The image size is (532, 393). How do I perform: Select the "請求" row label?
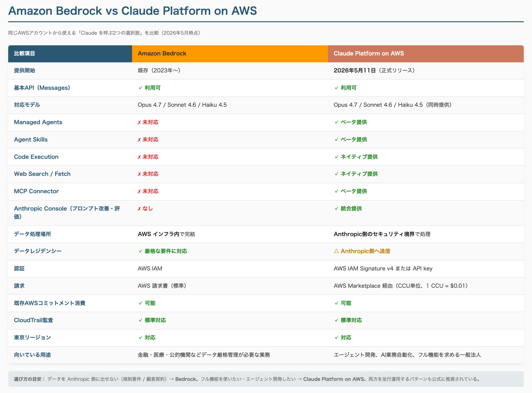point(19,286)
